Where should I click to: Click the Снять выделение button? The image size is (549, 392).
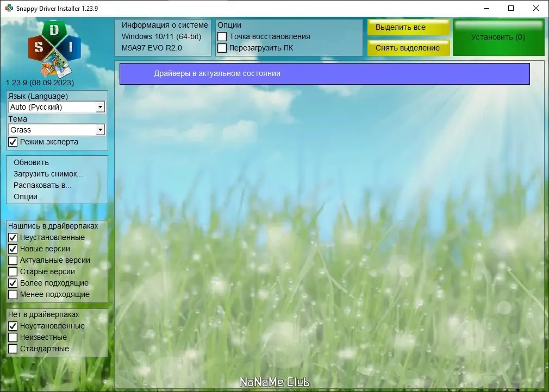[x=407, y=48]
